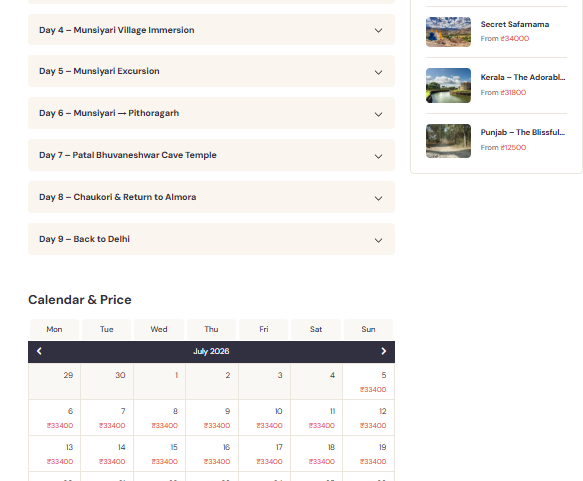This screenshot has height=481, width=583.
Task: Select July 16 in calendar
Action: 212,454
